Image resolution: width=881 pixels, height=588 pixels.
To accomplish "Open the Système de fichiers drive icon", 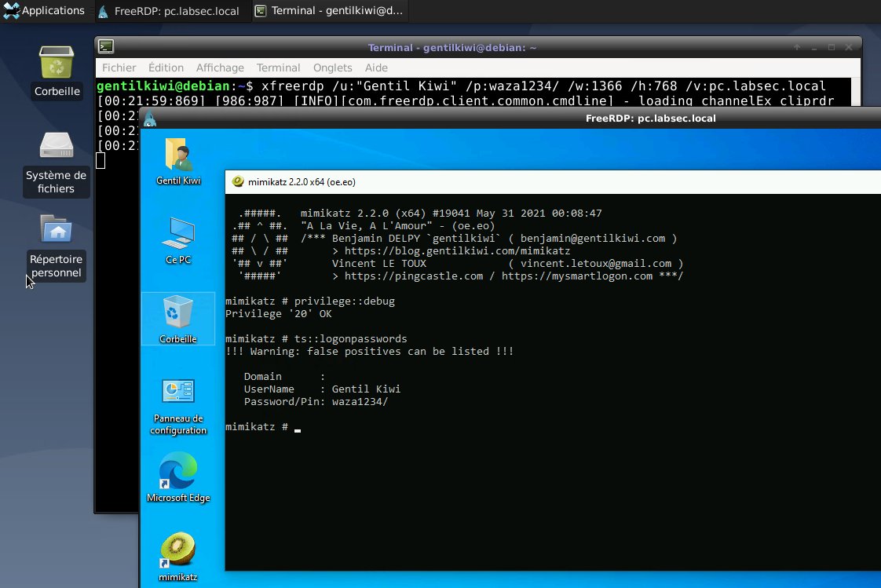I will pyautogui.click(x=57, y=145).
